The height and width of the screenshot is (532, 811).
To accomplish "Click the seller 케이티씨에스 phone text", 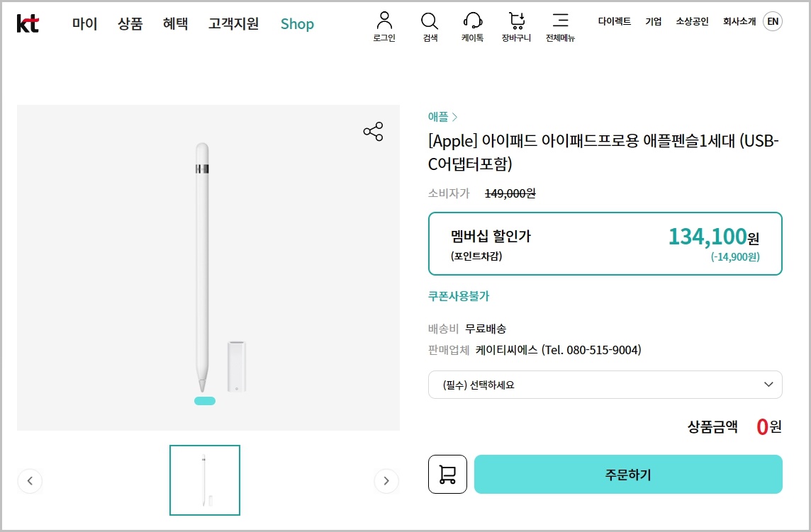I will pos(558,350).
